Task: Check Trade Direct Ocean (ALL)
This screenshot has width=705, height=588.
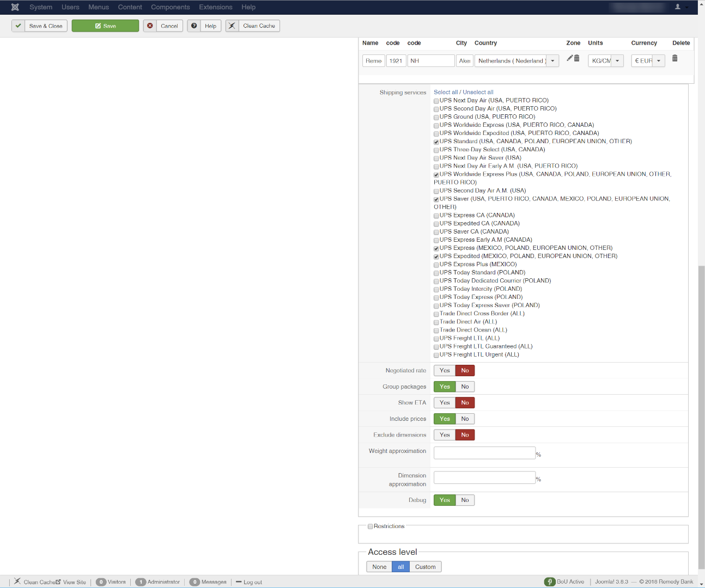Action: coord(436,330)
